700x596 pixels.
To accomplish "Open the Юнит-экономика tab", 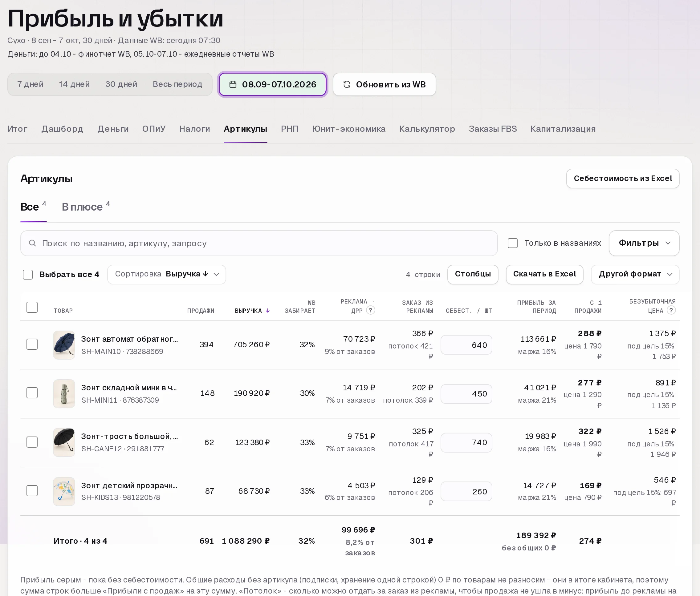I will [x=349, y=129].
